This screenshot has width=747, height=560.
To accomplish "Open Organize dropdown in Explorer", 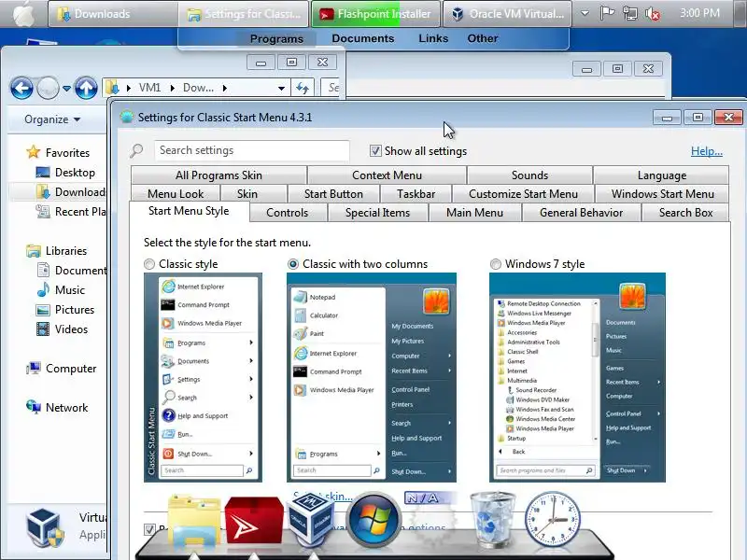I will click(52, 119).
